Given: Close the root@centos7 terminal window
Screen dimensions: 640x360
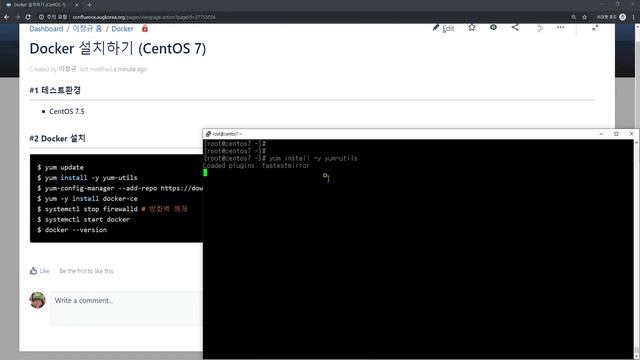Looking at the screenshot, I should [631, 134].
